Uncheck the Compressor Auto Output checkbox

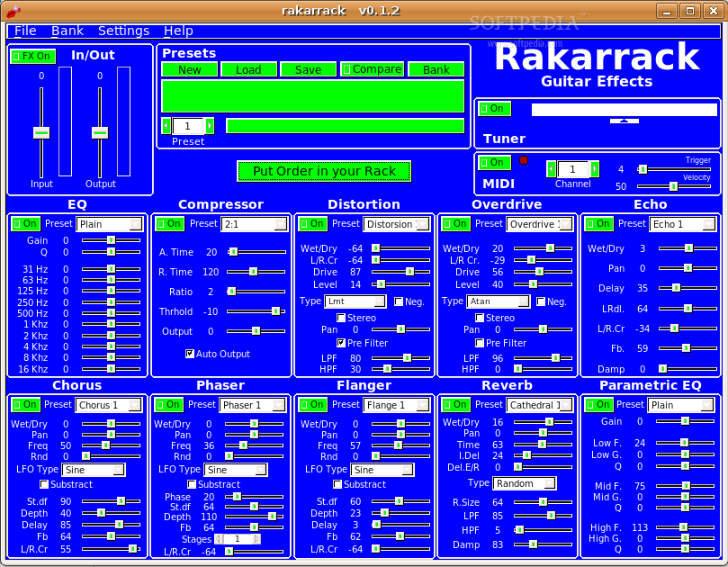tap(190, 354)
